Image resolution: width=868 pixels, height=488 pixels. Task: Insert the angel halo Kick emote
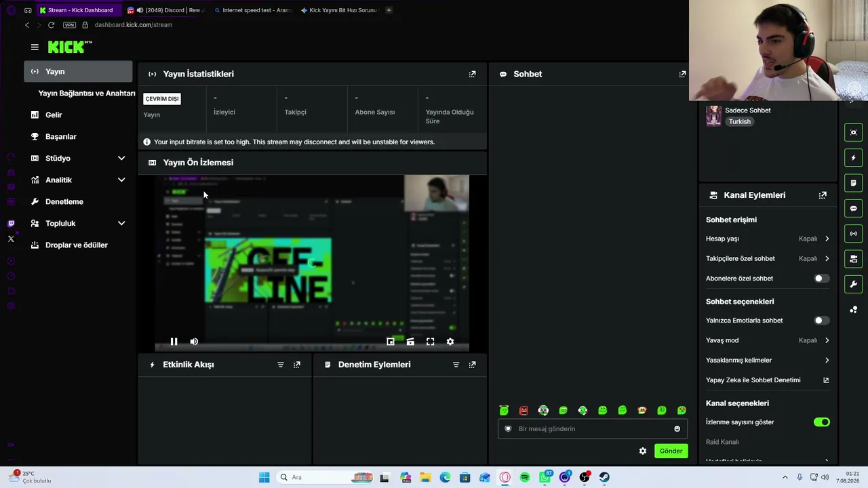click(x=504, y=410)
